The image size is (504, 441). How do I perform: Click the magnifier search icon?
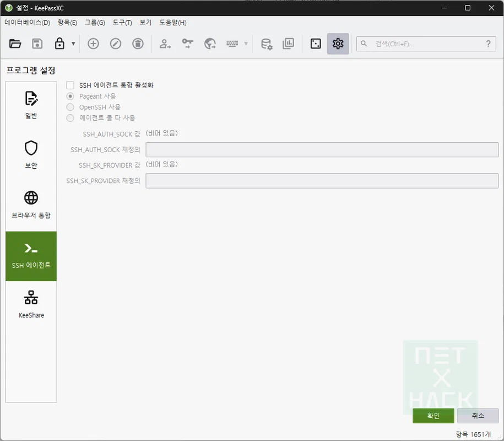364,44
